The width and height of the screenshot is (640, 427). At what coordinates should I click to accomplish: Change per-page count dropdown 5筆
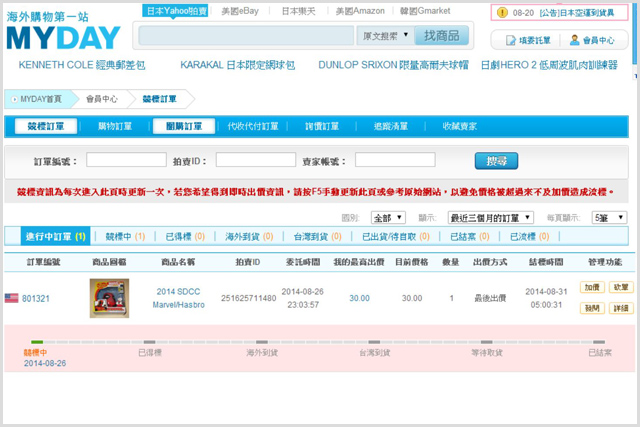[608, 217]
